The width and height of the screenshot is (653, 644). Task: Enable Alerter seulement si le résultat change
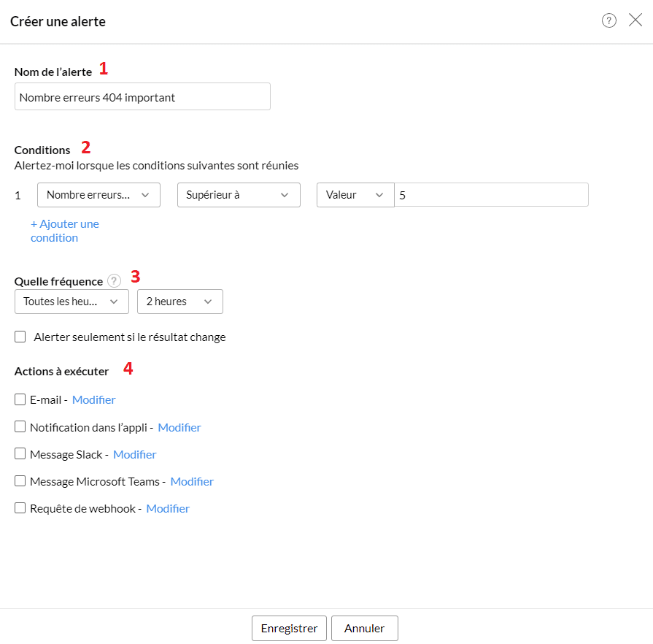(x=20, y=337)
